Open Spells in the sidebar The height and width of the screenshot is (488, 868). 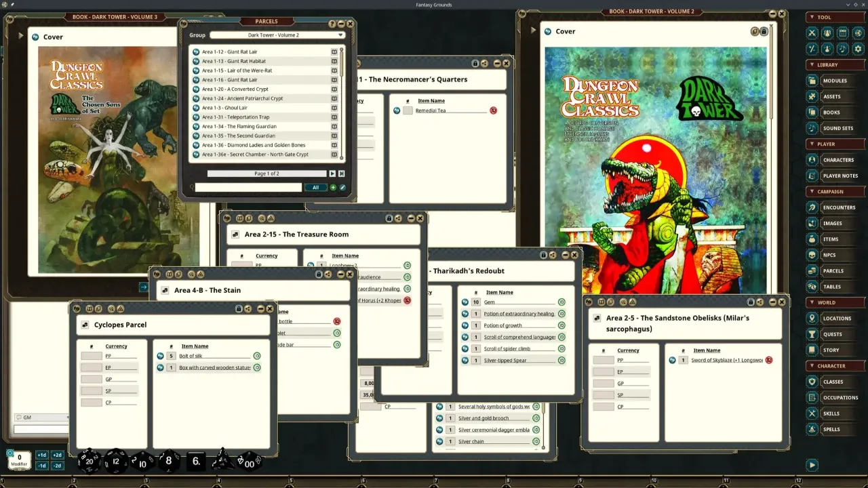[835, 429]
